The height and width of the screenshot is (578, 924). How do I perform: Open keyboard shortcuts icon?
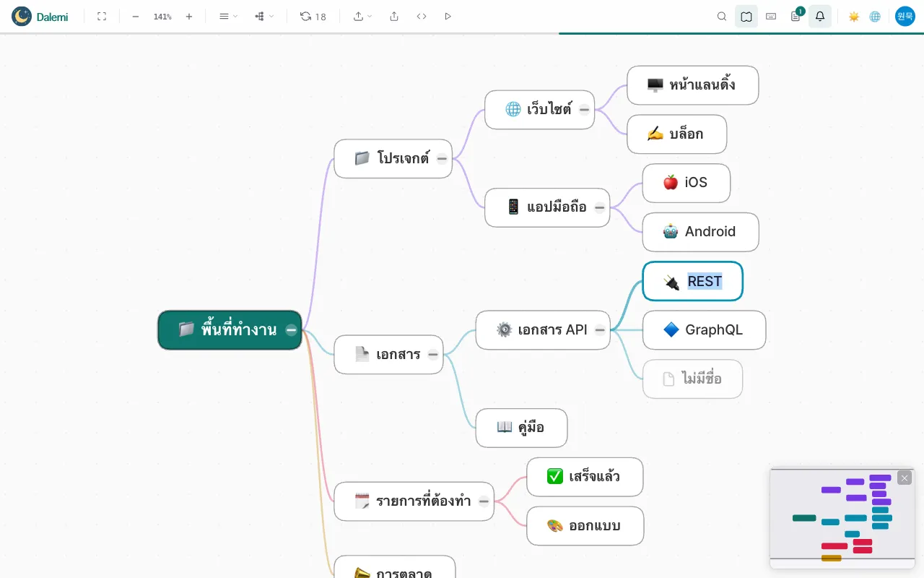click(x=771, y=16)
